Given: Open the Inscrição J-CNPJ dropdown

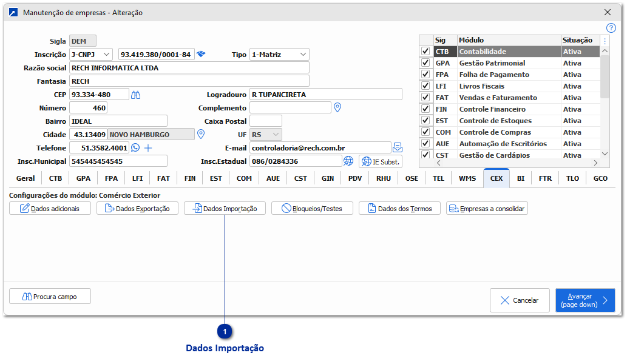Looking at the screenshot, I should click(91, 55).
